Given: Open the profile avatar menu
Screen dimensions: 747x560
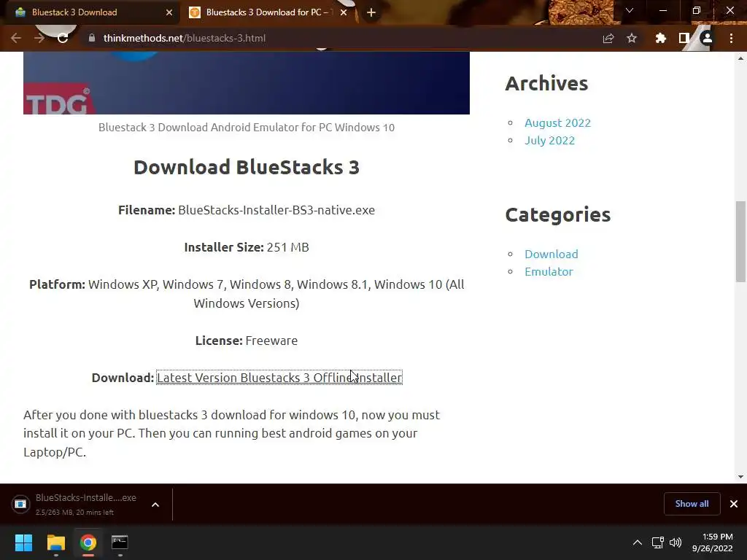Looking at the screenshot, I should [x=708, y=38].
